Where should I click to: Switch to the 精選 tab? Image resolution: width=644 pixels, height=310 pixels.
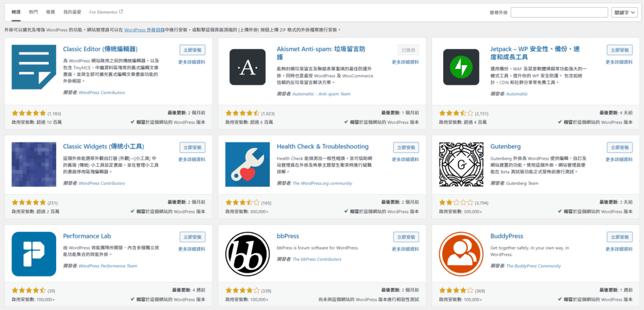[x=16, y=12]
